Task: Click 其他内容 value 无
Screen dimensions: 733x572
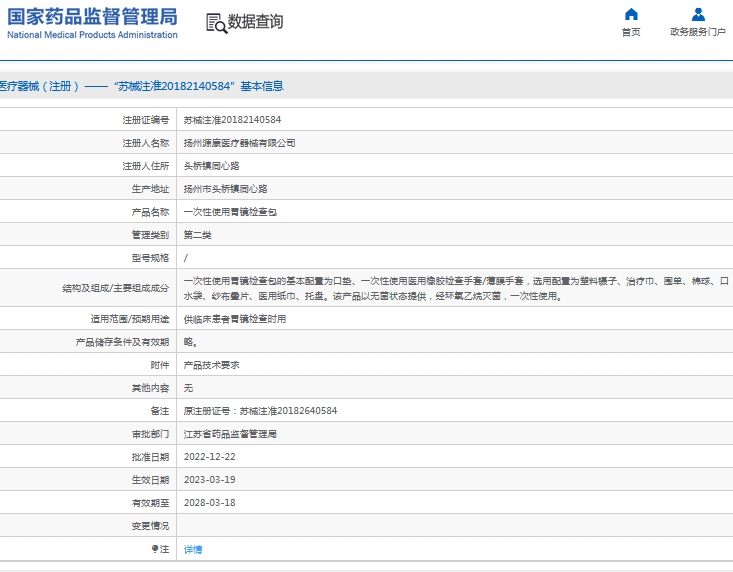Action: click(x=188, y=388)
